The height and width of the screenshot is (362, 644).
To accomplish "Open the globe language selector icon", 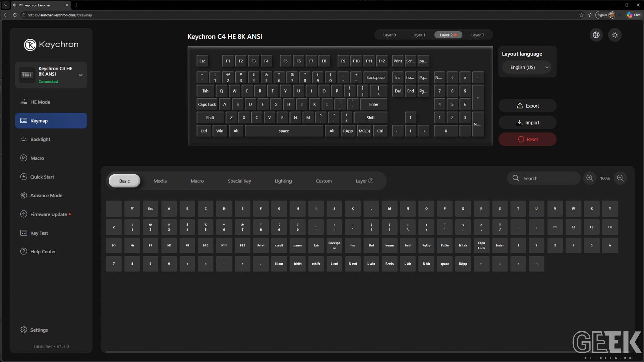I will (596, 35).
